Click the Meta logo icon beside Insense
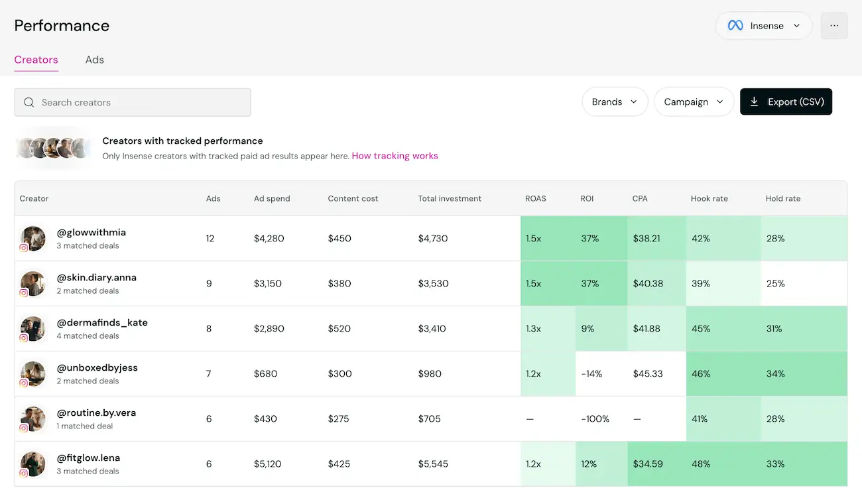Viewport: 862px width, 504px height. coord(735,26)
